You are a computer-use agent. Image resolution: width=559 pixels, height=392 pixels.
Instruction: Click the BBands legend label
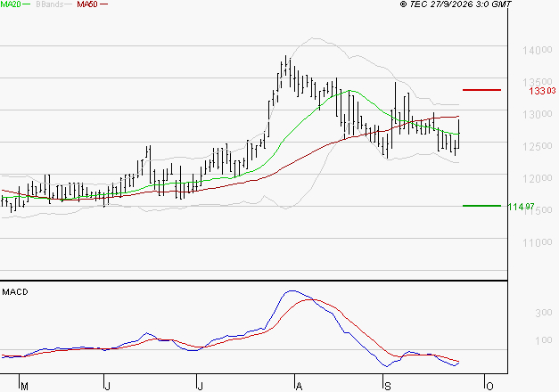pos(49,4)
